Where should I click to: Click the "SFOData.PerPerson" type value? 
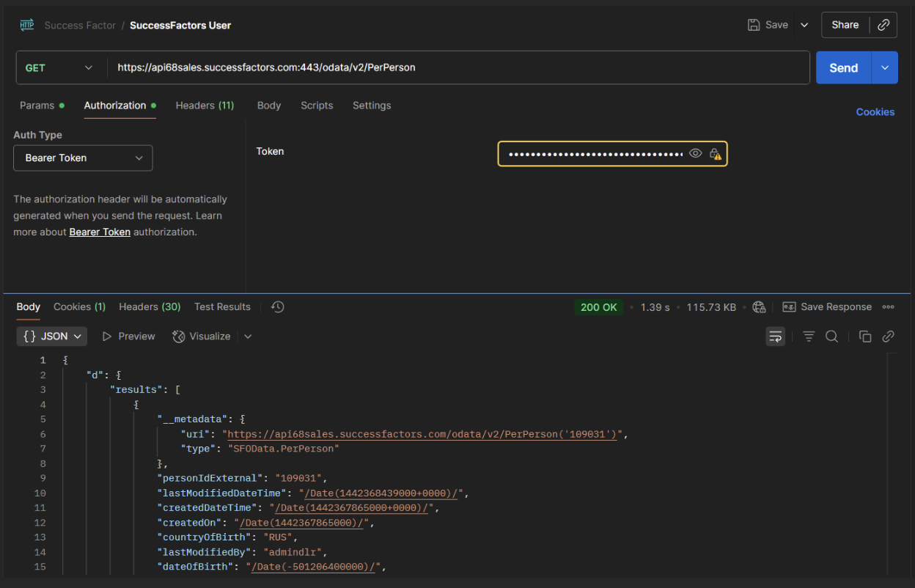click(283, 449)
